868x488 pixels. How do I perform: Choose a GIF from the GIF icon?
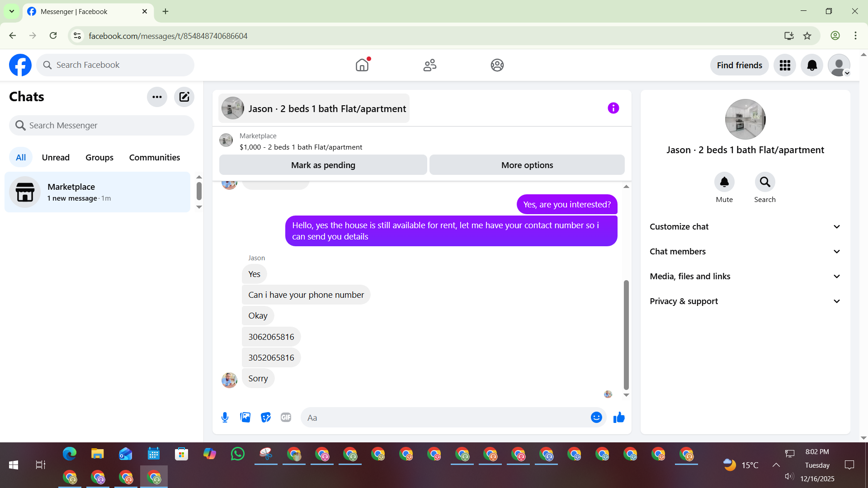pos(286,418)
